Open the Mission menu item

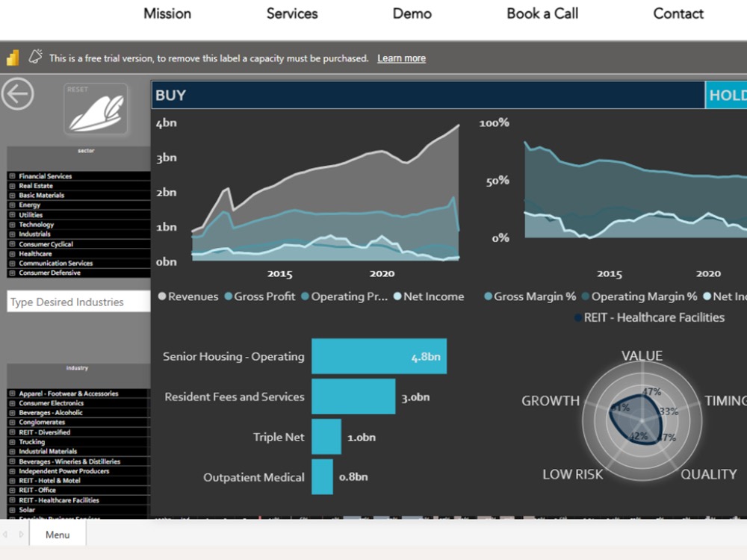tap(167, 13)
